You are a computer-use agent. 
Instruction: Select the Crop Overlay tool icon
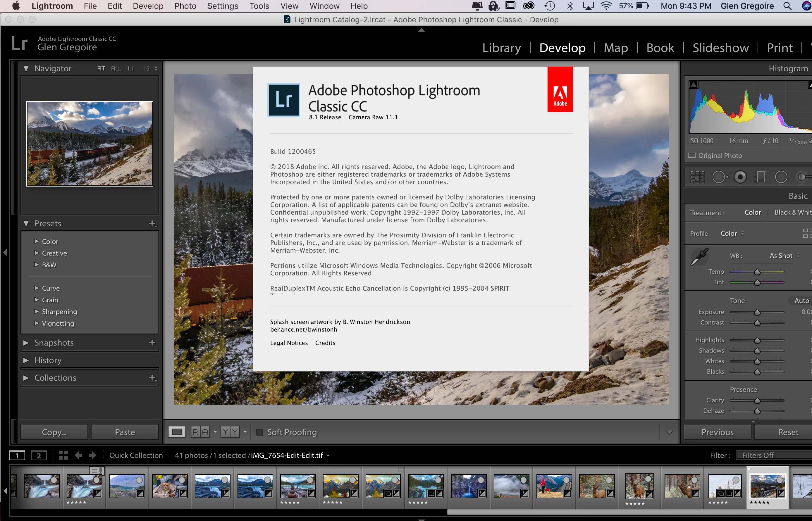click(697, 177)
